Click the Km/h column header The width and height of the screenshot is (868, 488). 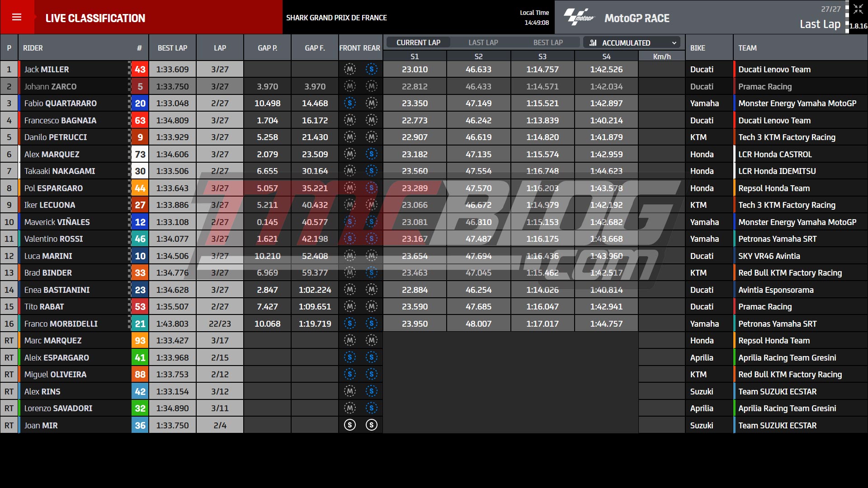click(662, 56)
